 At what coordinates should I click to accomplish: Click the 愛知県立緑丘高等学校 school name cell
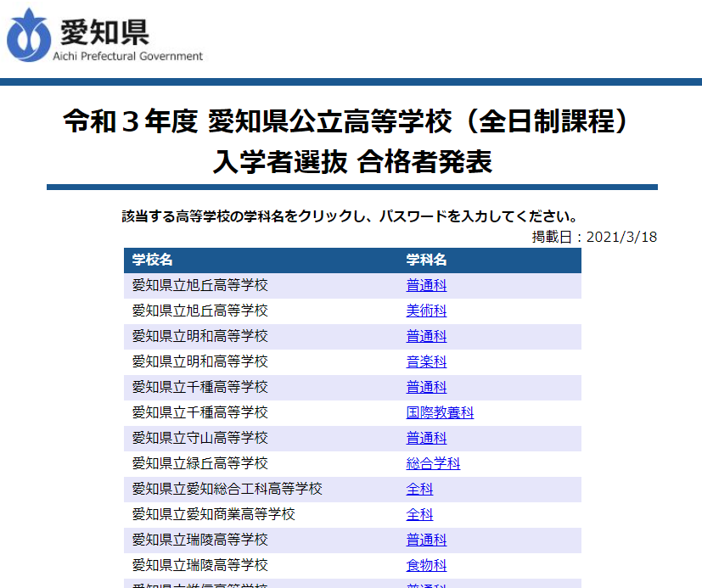click(200, 464)
